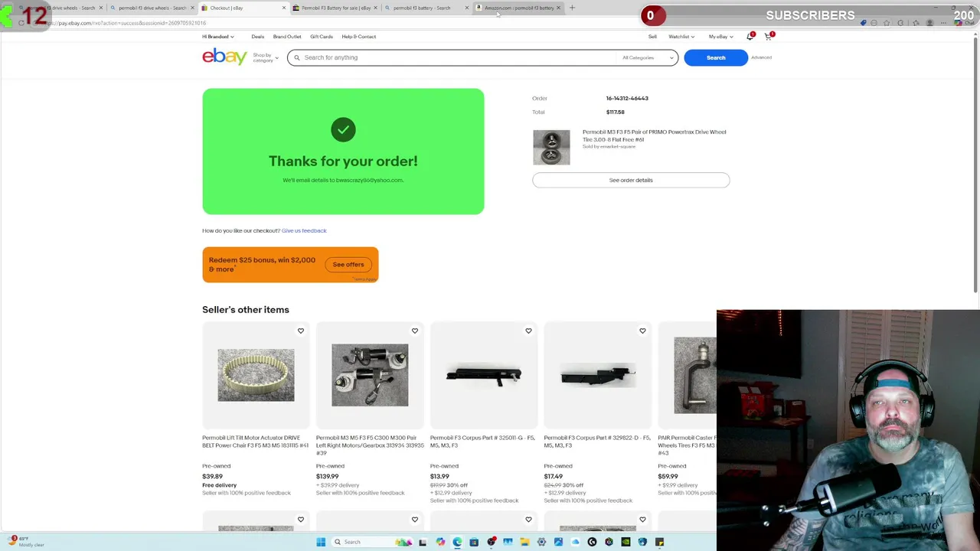Click See offers button in the orange banner
This screenshot has height=551, width=980.
(x=348, y=265)
